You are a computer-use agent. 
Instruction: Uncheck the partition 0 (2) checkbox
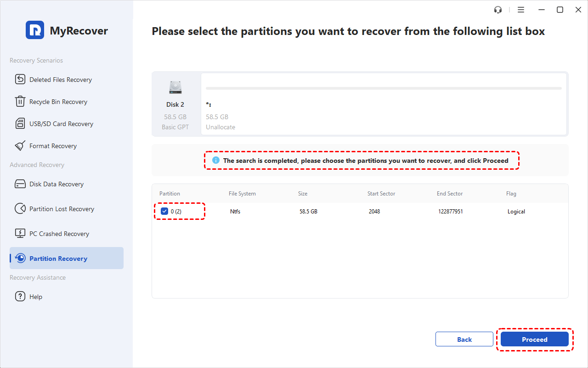tap(164, 212)
